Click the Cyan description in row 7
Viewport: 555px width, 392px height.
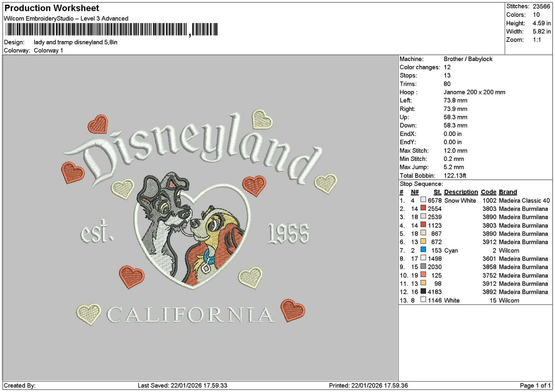[451, 250]
